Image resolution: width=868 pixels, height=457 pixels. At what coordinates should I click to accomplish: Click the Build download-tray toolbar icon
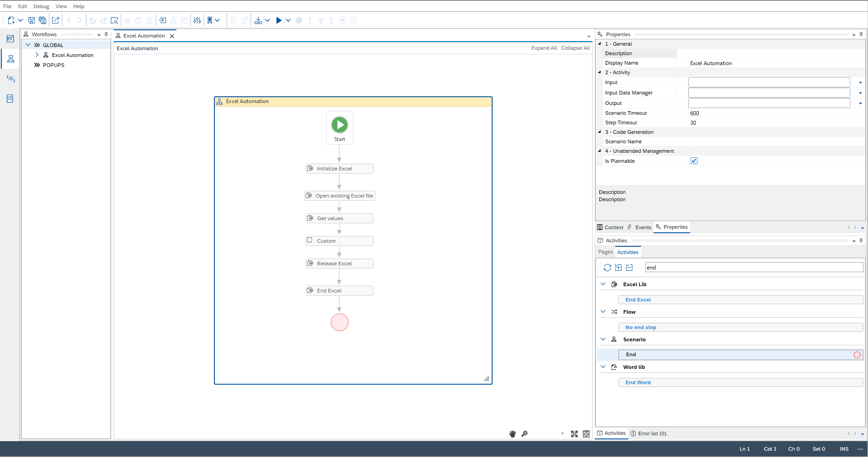(258, 20)
